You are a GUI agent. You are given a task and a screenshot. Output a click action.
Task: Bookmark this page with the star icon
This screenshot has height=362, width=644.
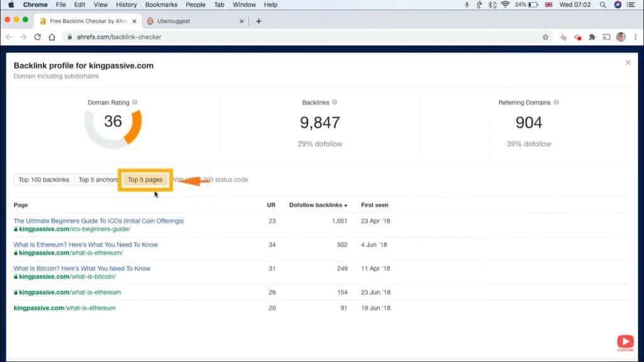(x=545, y=37)
